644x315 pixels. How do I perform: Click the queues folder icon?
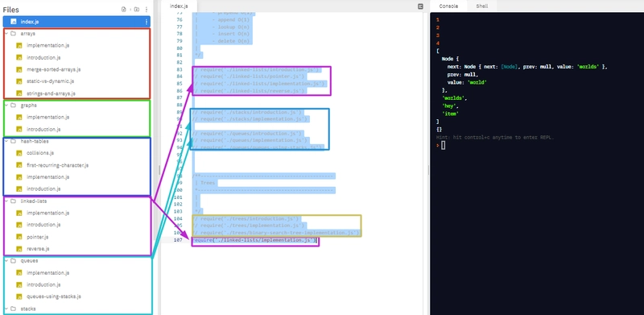coord(13,261)
